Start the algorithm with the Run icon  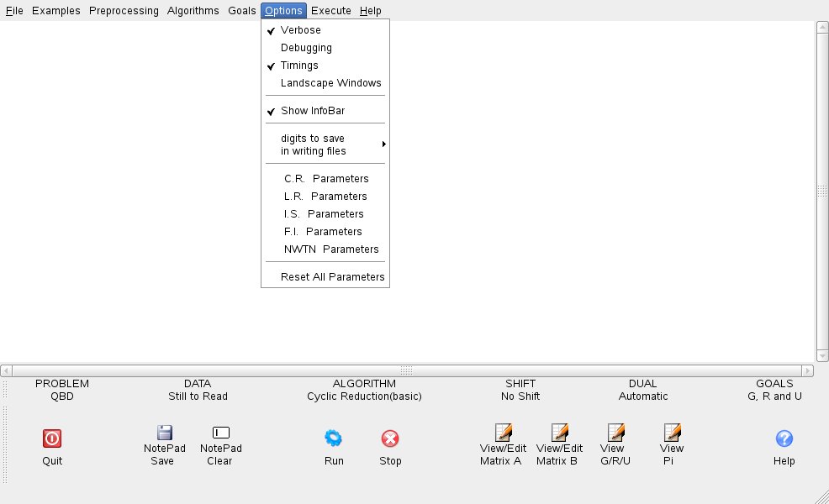pos(334,438)
